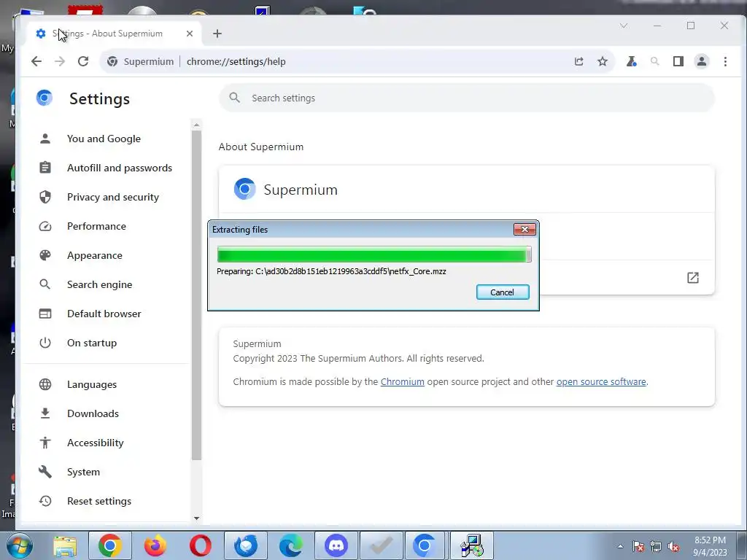The image size is (747, 560).
Task: Click the greyed magnifier icon in toolbar
Action: (655, 61)
